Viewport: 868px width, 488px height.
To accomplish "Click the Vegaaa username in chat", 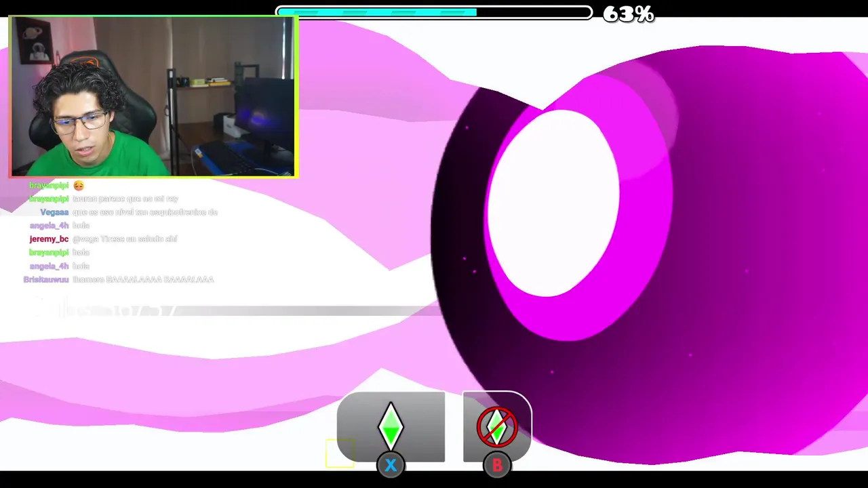I will pyautogui.click(x=54, y=212).
